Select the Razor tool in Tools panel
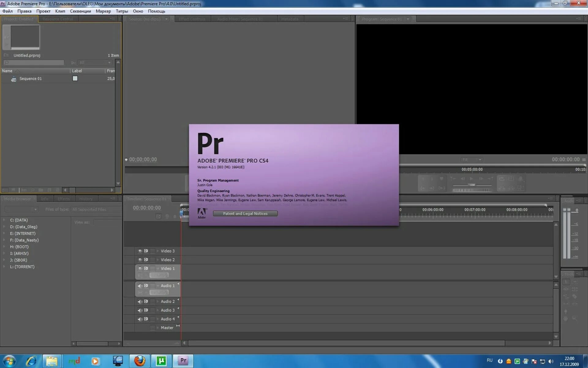 [575, 296]
